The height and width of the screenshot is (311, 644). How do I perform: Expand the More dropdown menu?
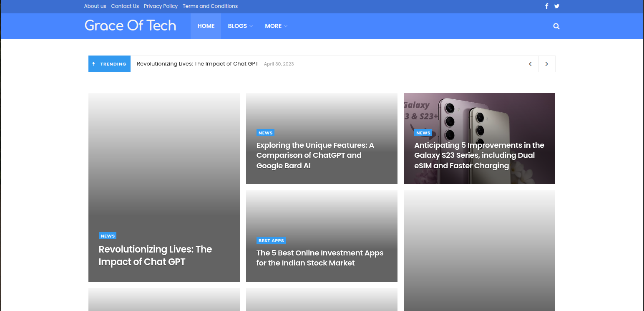(276, 26)
